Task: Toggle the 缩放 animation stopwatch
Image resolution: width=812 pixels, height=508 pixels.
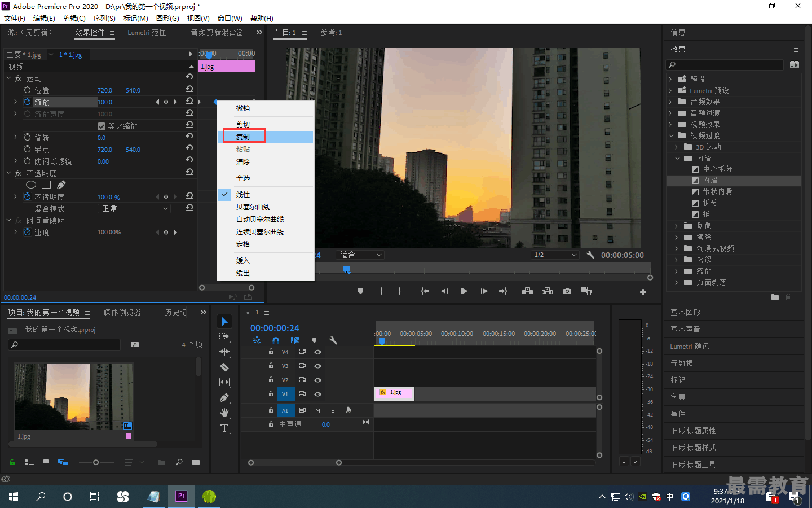Action: point(27,102)
